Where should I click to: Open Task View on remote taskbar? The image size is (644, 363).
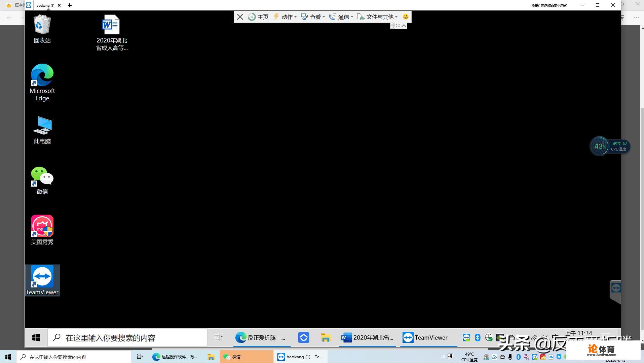pyautogui.click(x=219, y=337)
